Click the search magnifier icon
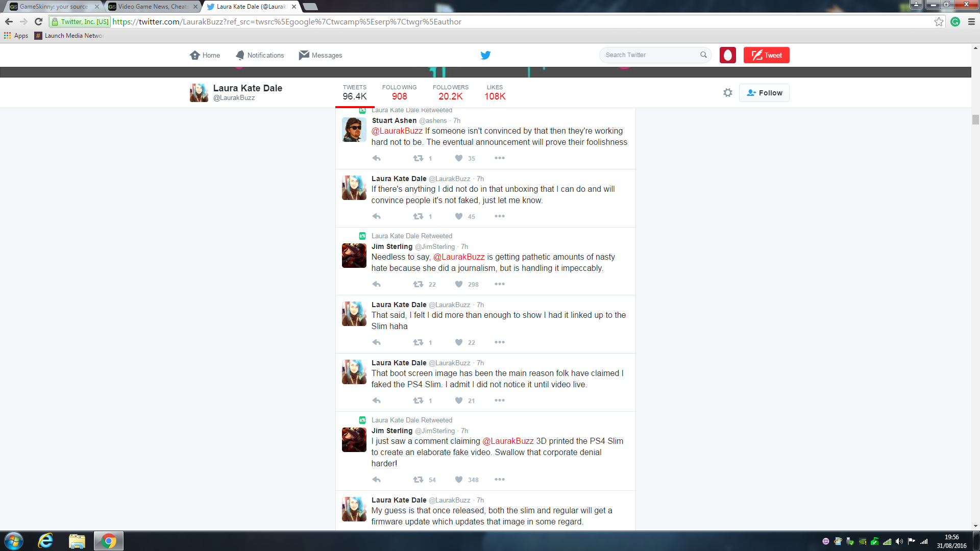 703,55
